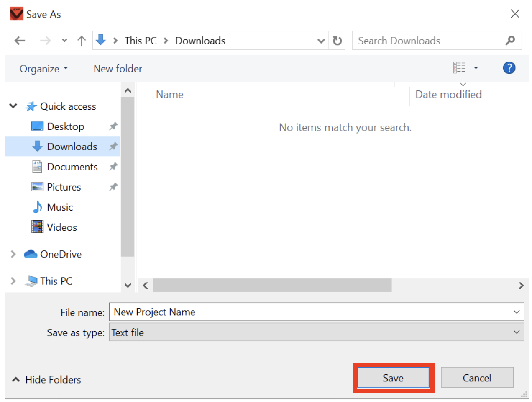Navigate up one folder level

(x=81, y=40)
